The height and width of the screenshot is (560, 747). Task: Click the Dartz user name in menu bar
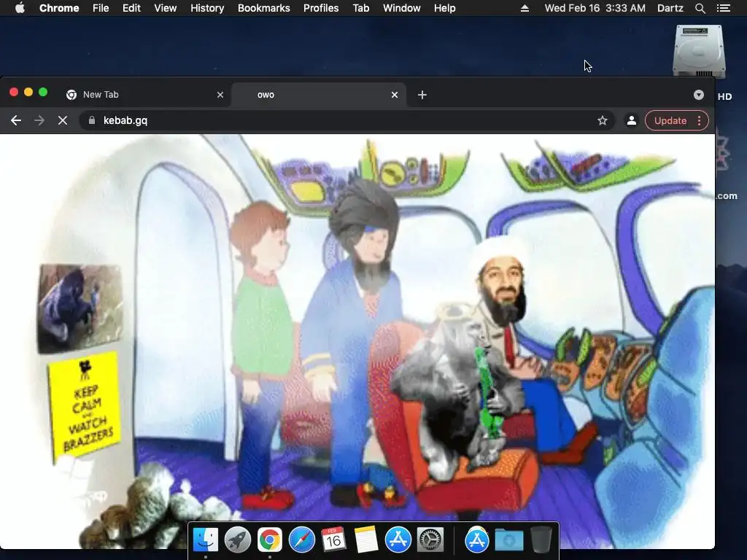tap(670, 8)
